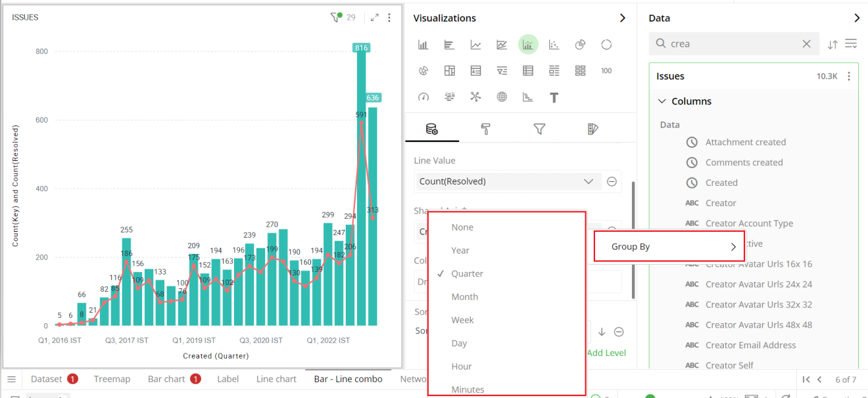Open ISSUES widget three-dot menu
Screen dimensions: 868x398
point(389,18)
